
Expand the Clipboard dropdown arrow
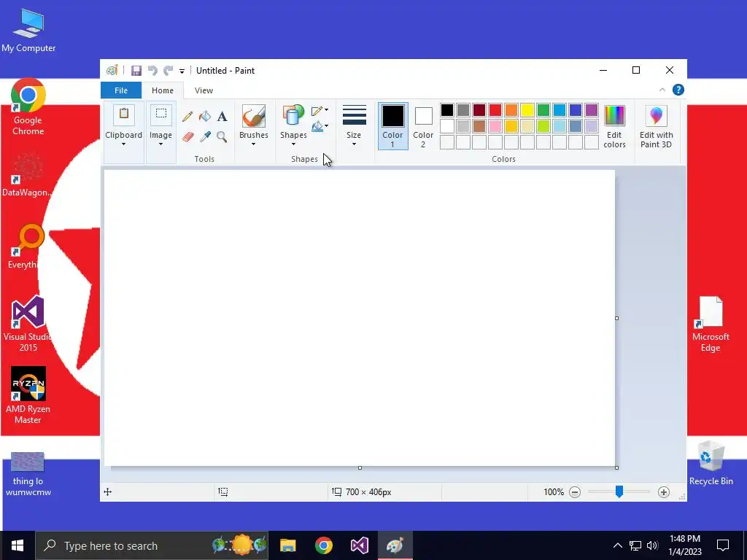coord(123,144)
